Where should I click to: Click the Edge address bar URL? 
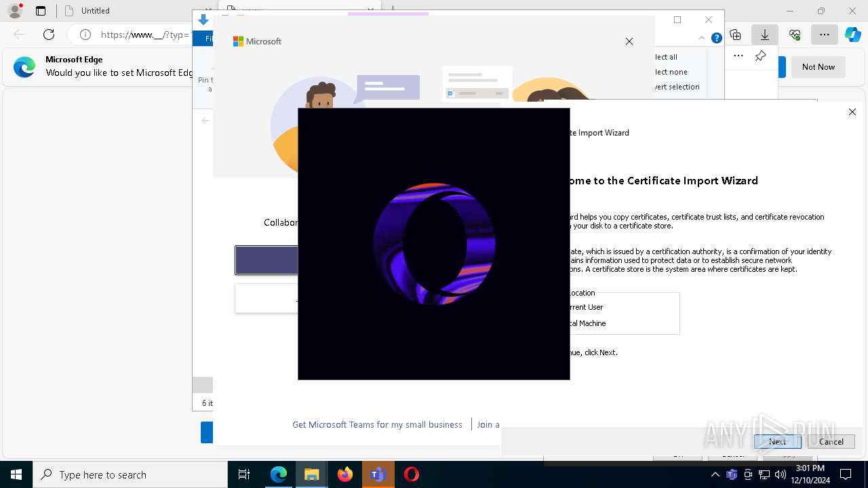[145, 35]
